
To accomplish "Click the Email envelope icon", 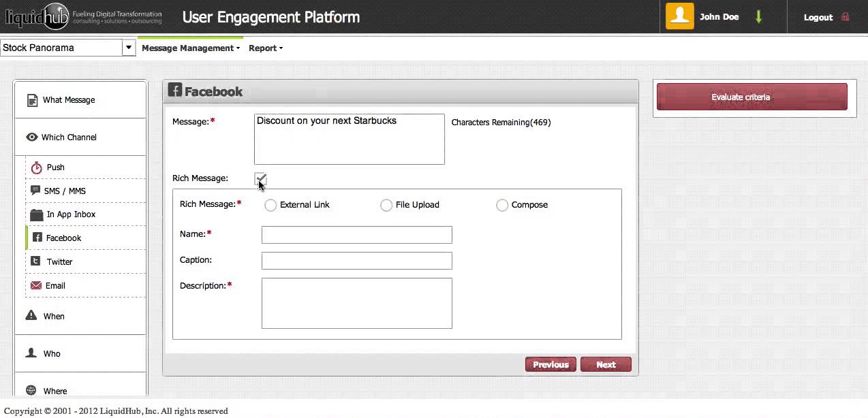I will pos(36,285).
